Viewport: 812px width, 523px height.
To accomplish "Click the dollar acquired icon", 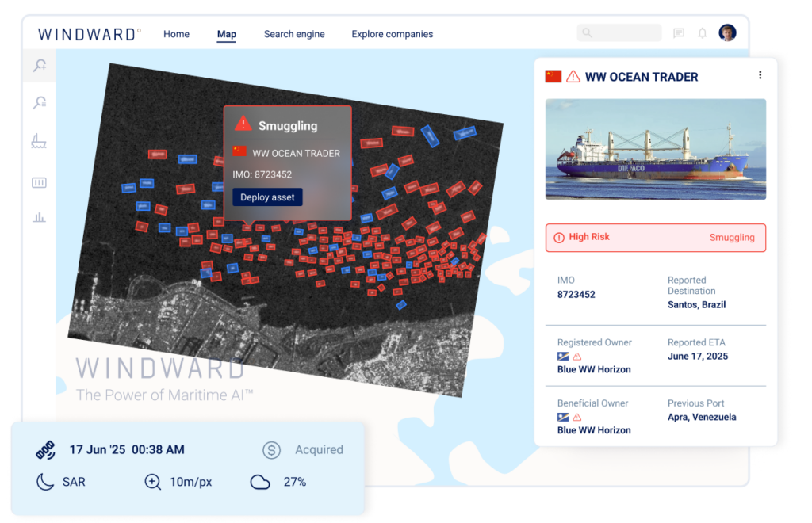I will (271, 450).
